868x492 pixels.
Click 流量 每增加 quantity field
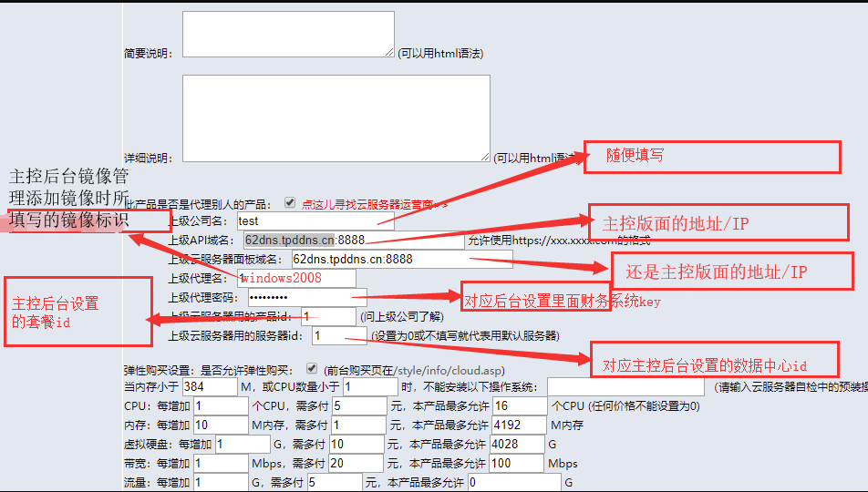(x=221, y=482)
